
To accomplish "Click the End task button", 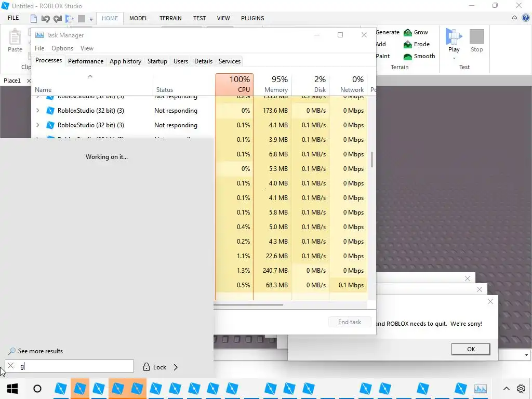I will [350, 322].
